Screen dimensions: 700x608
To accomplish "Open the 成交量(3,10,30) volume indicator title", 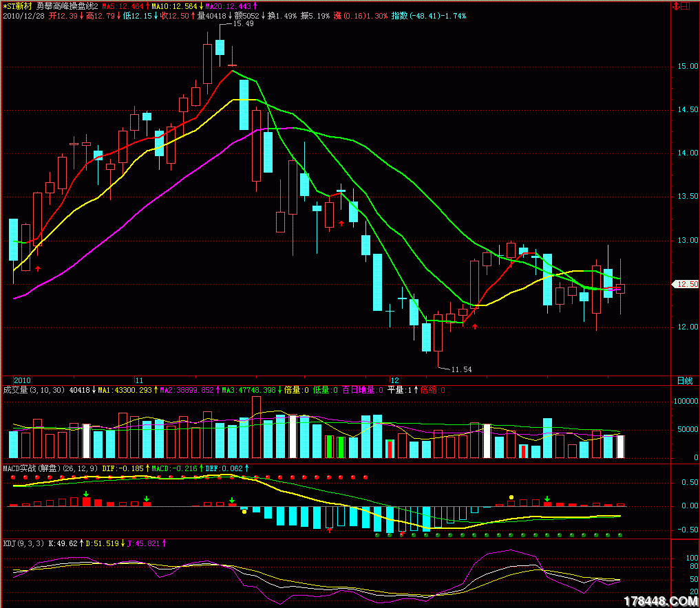I will tap(34, 390).
